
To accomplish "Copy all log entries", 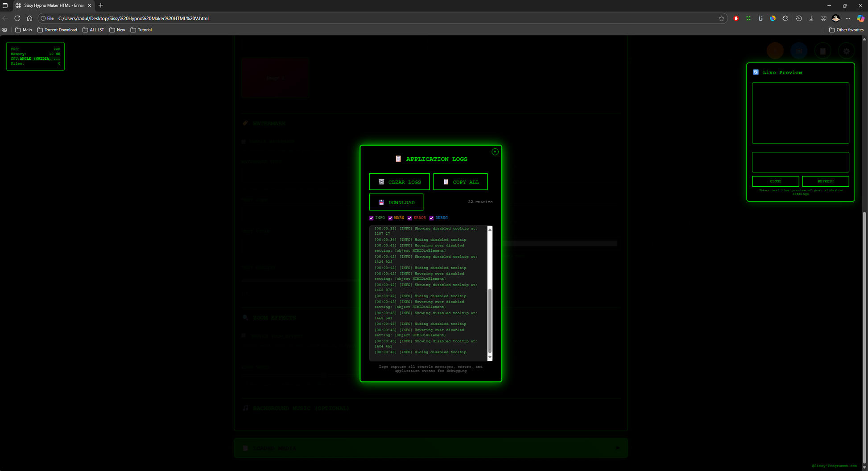I will coord(460,182).
